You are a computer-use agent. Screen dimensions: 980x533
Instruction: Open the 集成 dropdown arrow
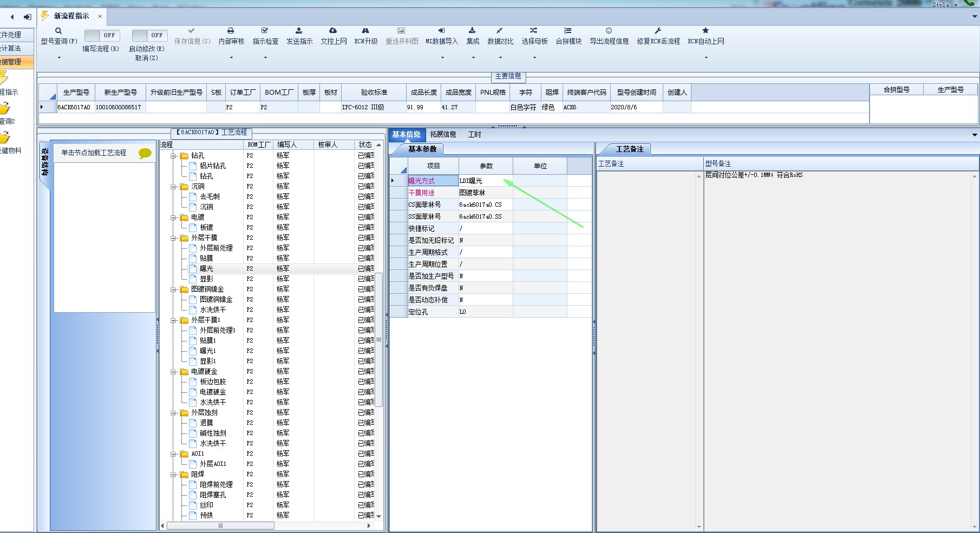(473, 57)
